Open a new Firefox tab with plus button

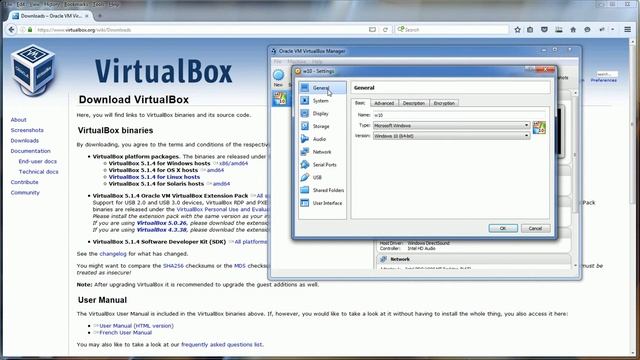pyautogui.click(x=100, y=16)
